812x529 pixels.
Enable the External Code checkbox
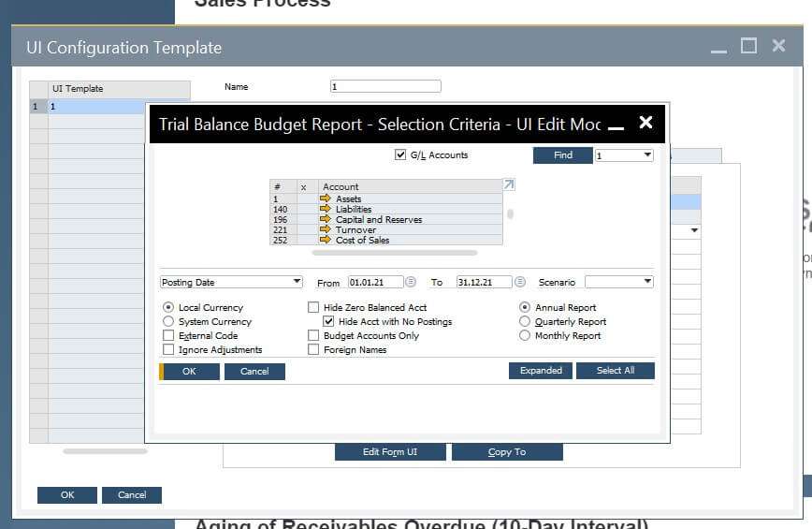tap(168, 335)
